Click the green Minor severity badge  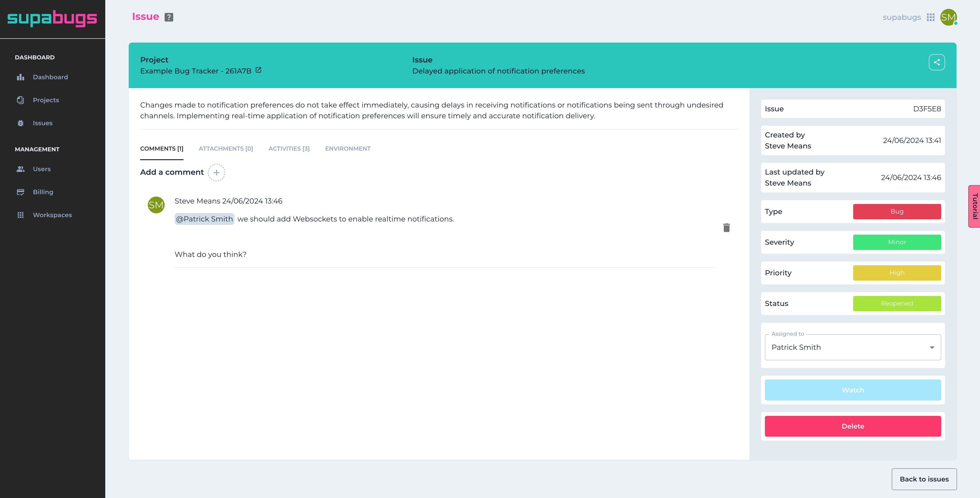[897, 242]
